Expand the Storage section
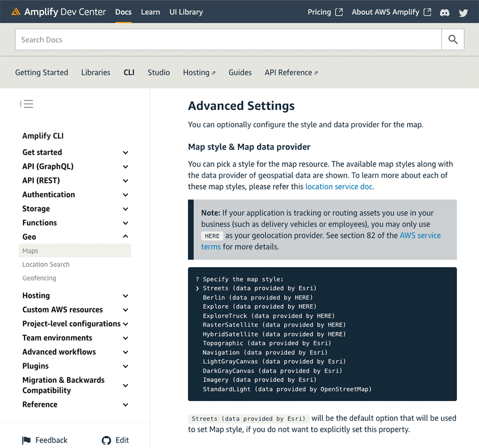 click(x=125, y=209)
